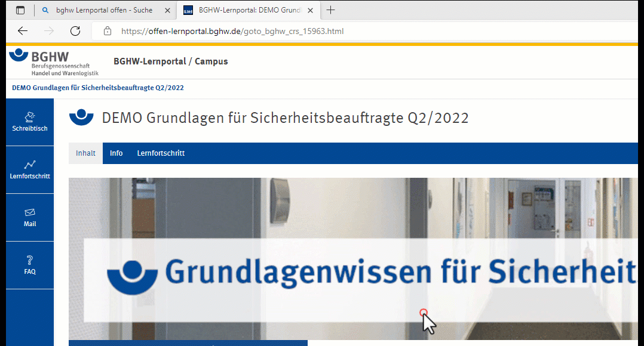View site info via the lock icon
Screen dimensions: 644x346
[107, 31]
